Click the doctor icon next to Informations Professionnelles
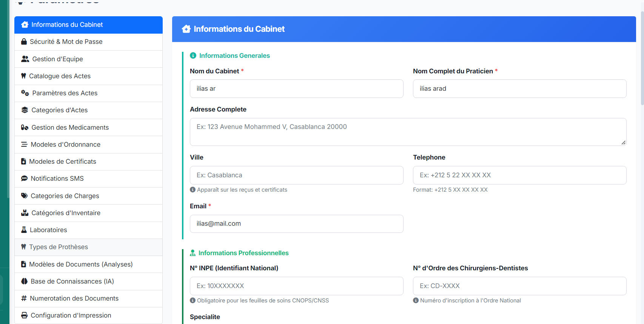This screenshot has width=644, height=324. [x=193, y=253]
